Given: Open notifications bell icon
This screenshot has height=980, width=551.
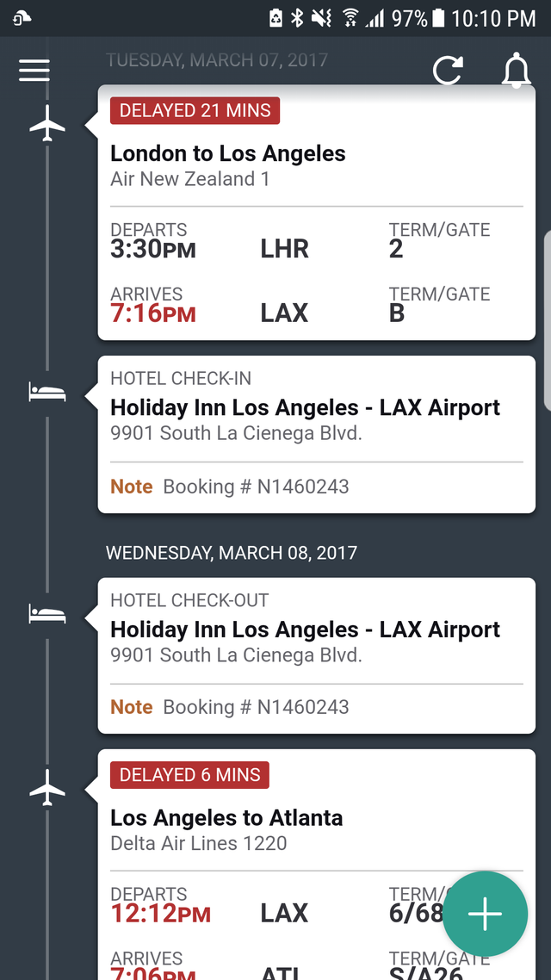Looking at the screenshot, I should click(x=516, y=71).
